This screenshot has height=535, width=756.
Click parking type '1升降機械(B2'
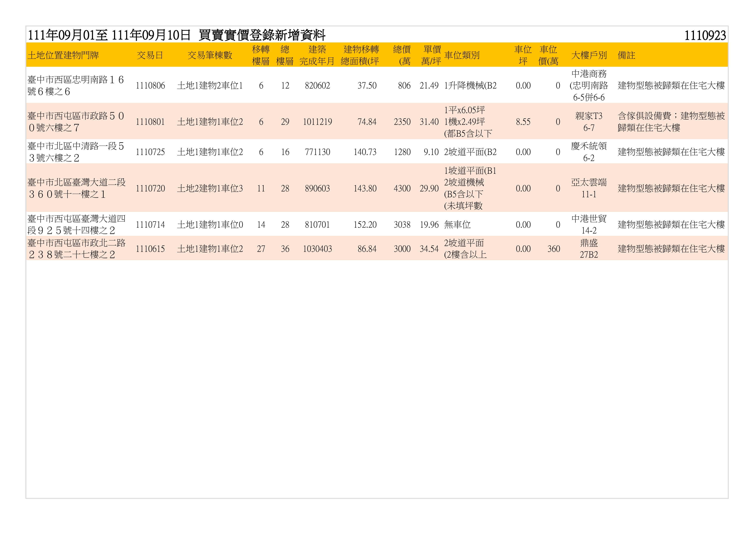click(x=470, y=86)
